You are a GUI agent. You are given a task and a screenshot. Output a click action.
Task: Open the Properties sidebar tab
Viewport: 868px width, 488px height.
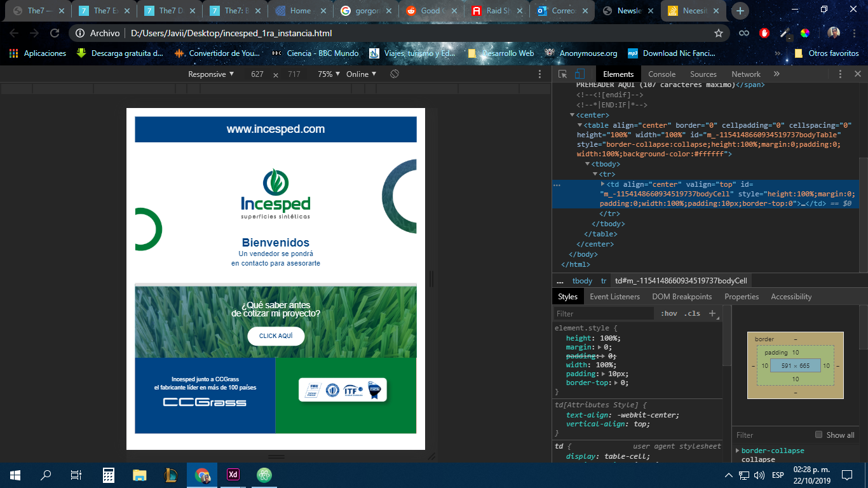(x=742, y=297)
